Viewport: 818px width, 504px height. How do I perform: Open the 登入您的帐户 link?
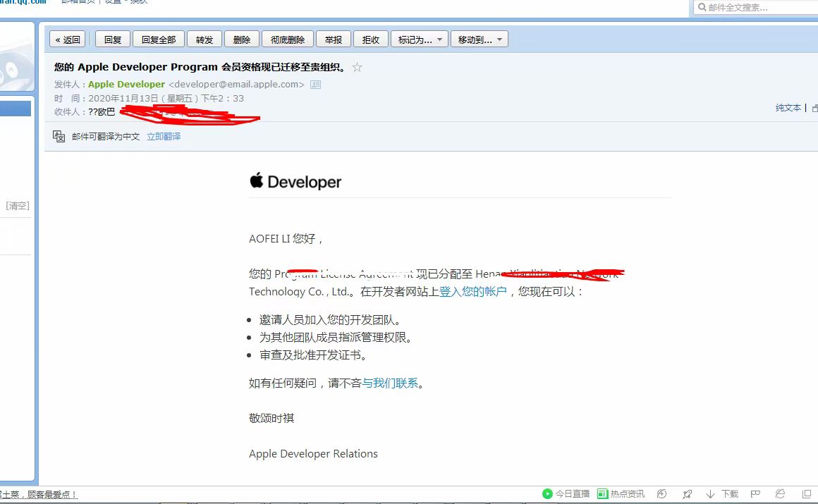click(472, 292)
